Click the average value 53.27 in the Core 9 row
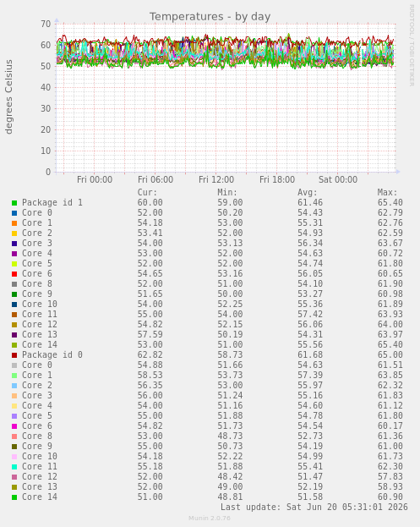Screen dimensions: 420x527 [310, 294]
